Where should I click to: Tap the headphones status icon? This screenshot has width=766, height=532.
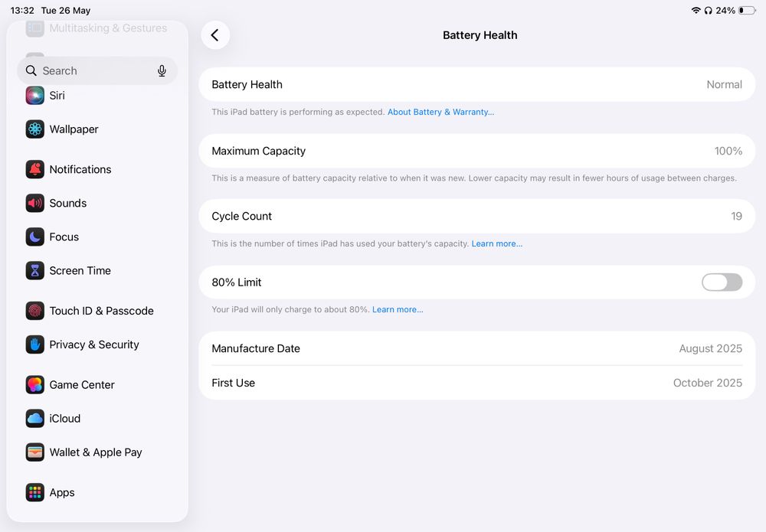pyautogui.click(x=708, y=10)
